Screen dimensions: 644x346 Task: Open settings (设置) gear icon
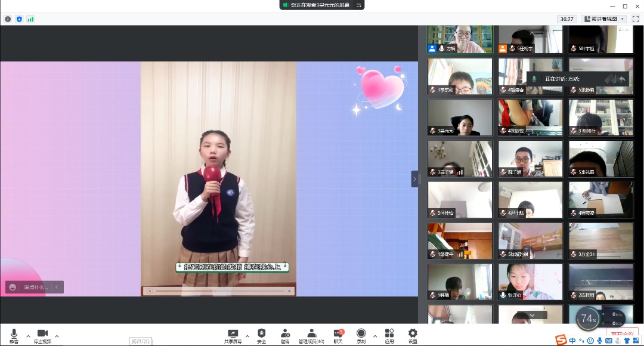413,334
